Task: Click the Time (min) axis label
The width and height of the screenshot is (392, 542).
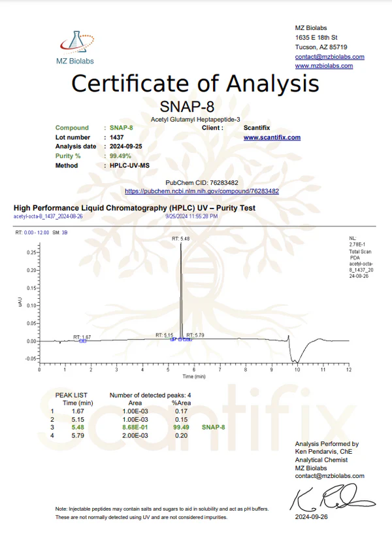Action: point(194,377)
